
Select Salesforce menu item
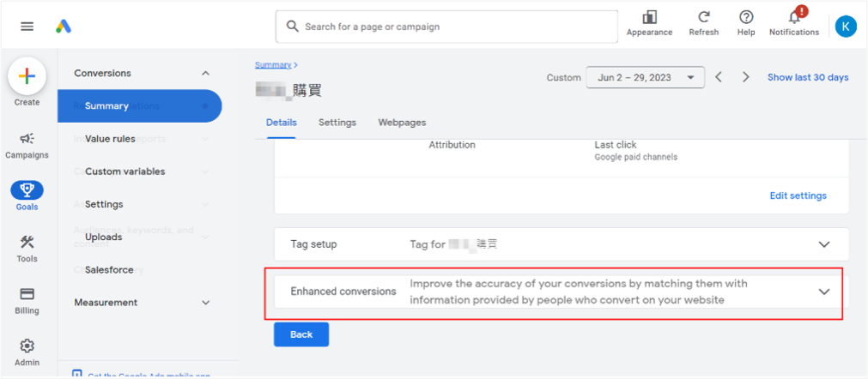109,269
